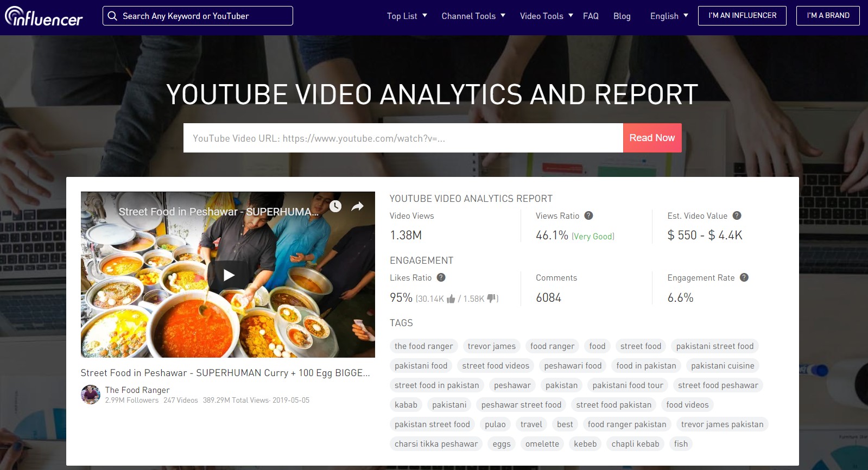Viewport: 868px width, 470px height.
Task: Open the Blog menu item
Action: [x=622, y=16]
